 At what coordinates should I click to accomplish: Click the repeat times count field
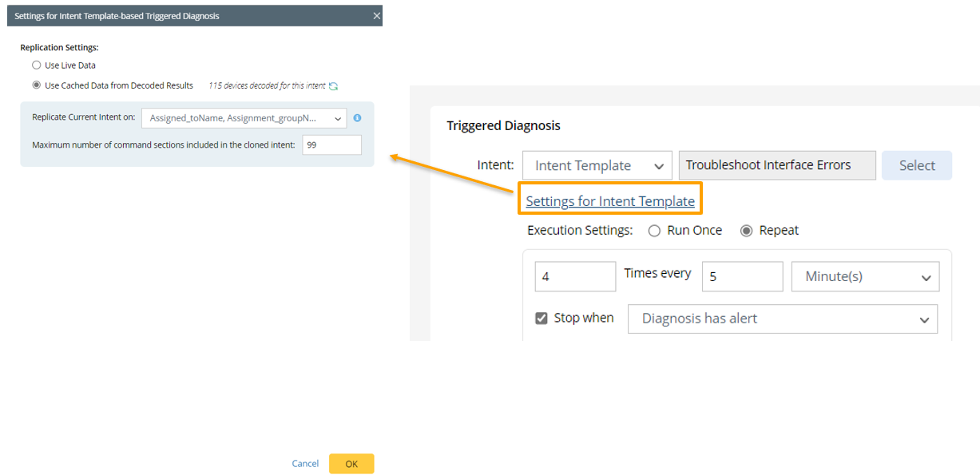(x=575, y=277)
